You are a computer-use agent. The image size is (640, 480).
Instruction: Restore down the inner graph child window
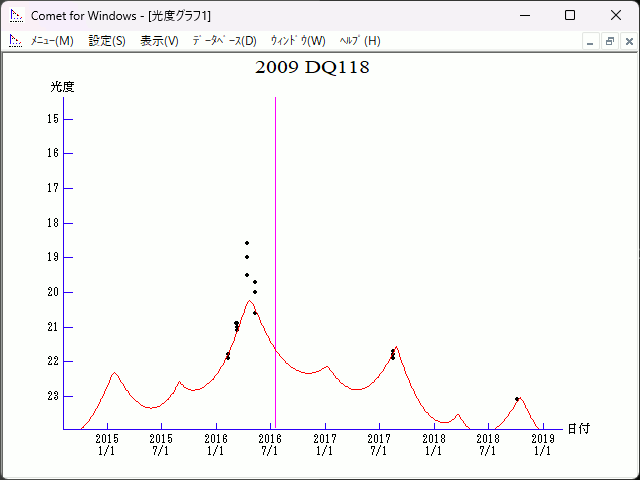click(x=609, y=41)
